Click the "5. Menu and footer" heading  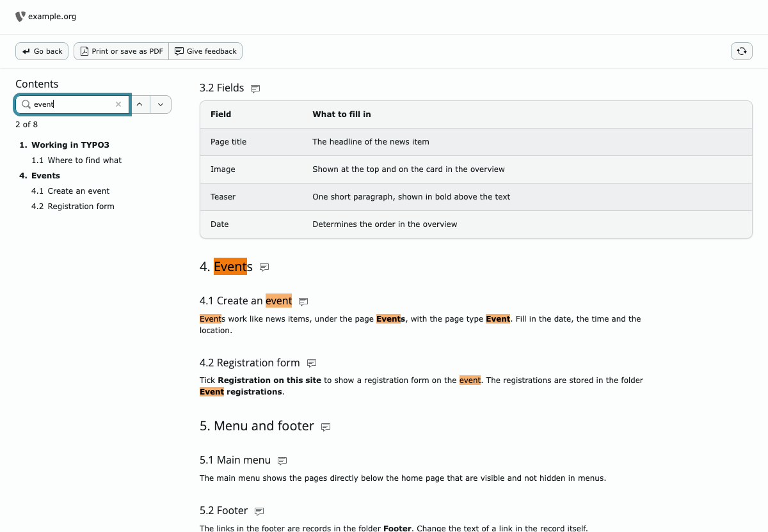pos(257,426)
